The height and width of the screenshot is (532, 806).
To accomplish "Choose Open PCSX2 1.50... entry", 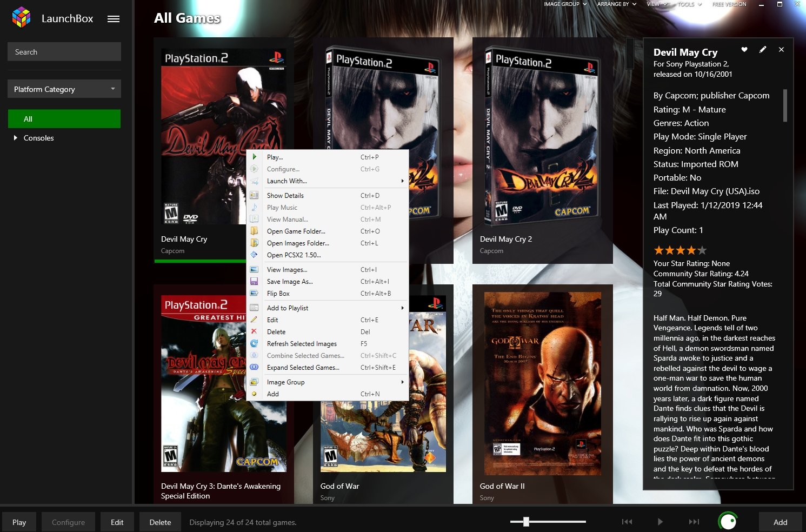I will tap(327, 255).
